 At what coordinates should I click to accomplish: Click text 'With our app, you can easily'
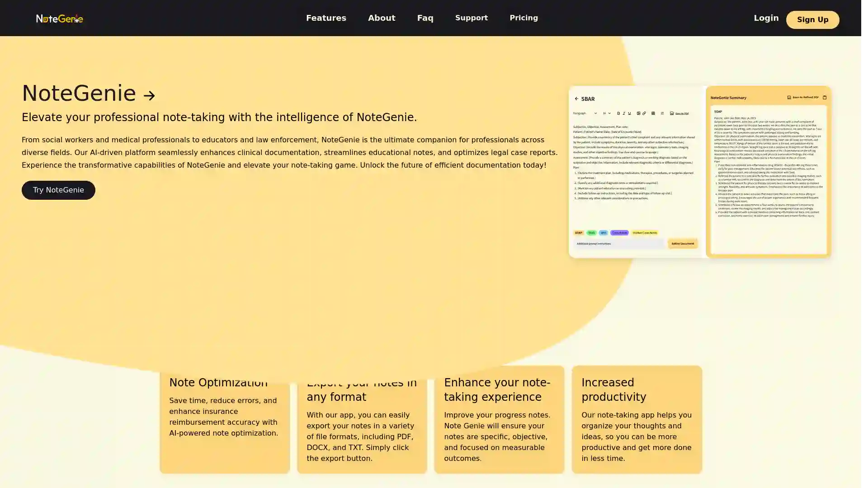[360, 437]
